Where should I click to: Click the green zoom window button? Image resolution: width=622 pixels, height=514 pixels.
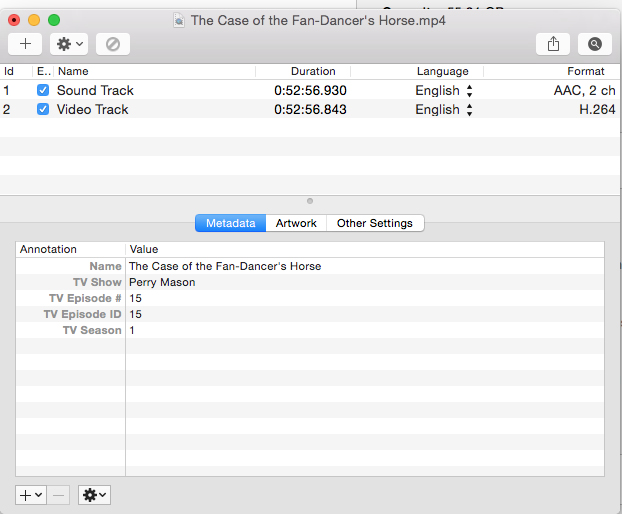coord(54,20)
